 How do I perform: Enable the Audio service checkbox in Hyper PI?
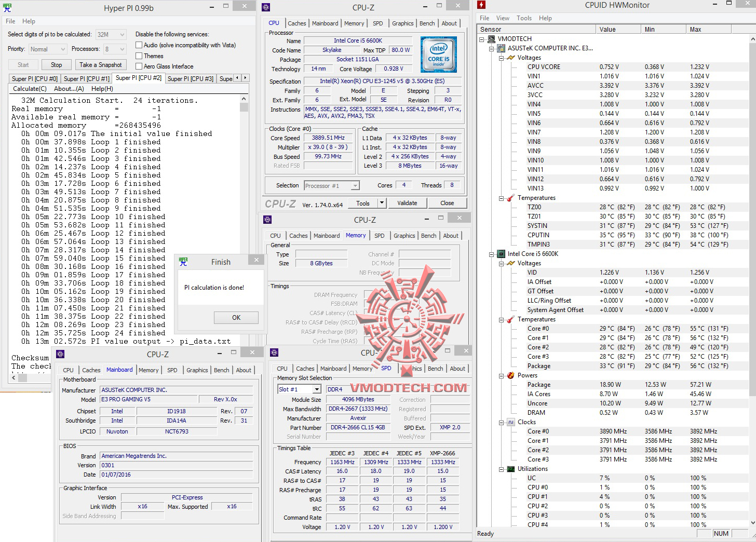[x=139, y=45]
